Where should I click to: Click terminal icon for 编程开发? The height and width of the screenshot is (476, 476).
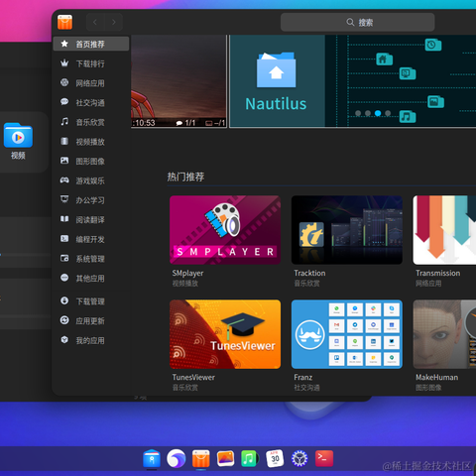click(x=64, y=239)
